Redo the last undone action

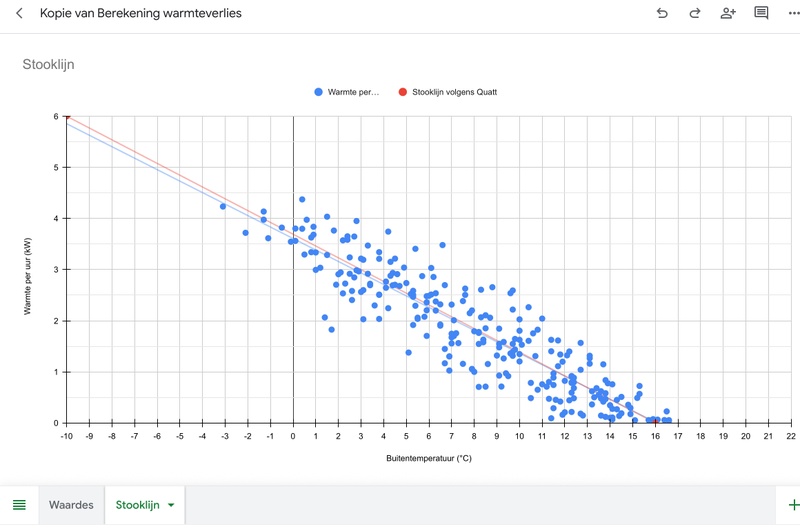(695, 14)
